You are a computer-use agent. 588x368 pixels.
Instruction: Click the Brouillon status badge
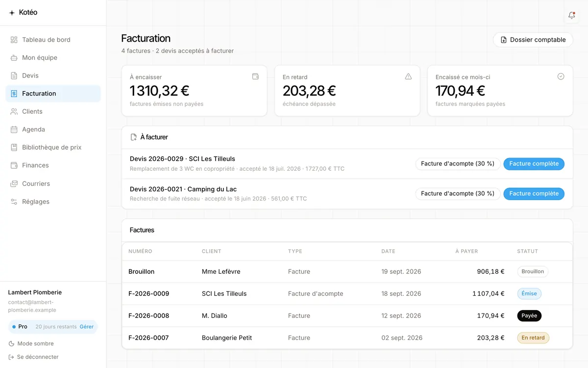click(x=533, y=272)
